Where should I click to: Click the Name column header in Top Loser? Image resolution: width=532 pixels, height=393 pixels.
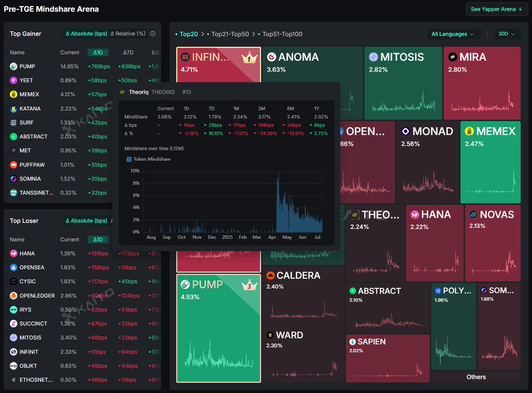click(17, 240)
